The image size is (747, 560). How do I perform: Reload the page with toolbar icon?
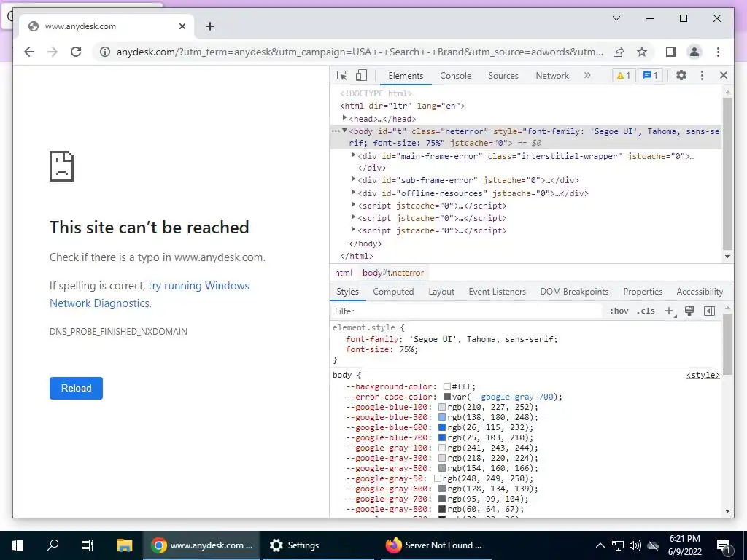[x=76, y=52]
